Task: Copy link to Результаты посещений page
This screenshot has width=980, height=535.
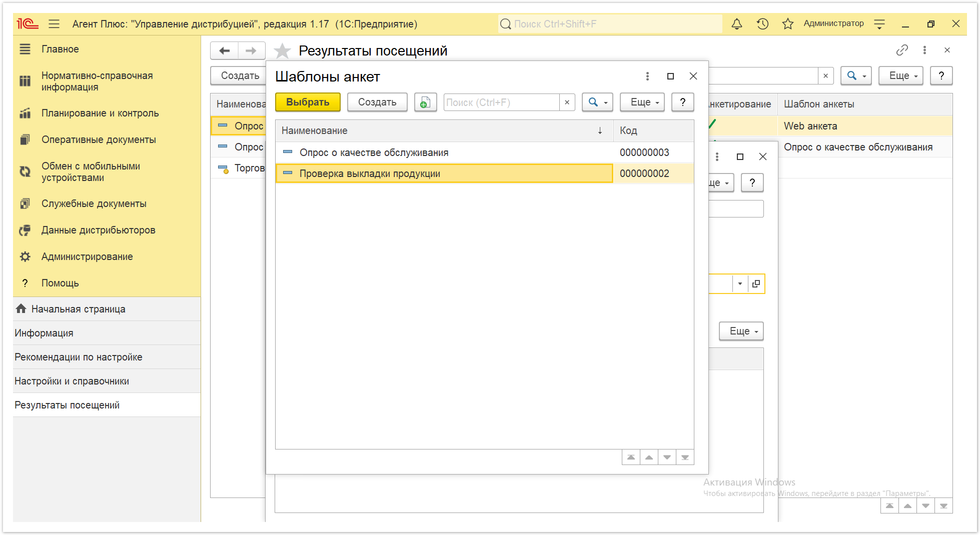Action: 902,50
